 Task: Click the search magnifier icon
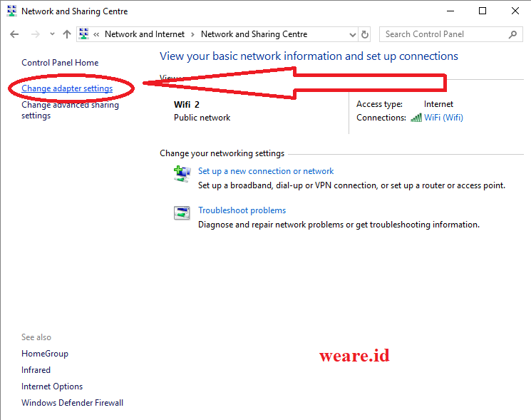click(x=512, y=34)
